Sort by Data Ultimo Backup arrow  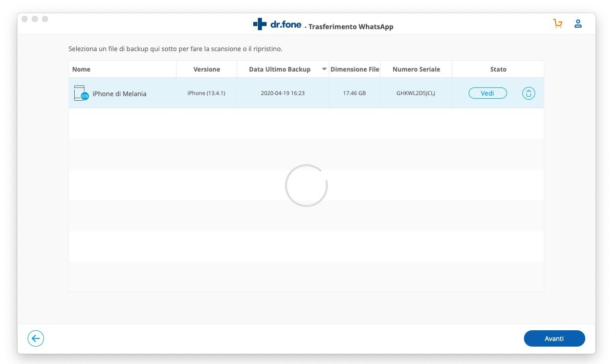coord(324,69)
